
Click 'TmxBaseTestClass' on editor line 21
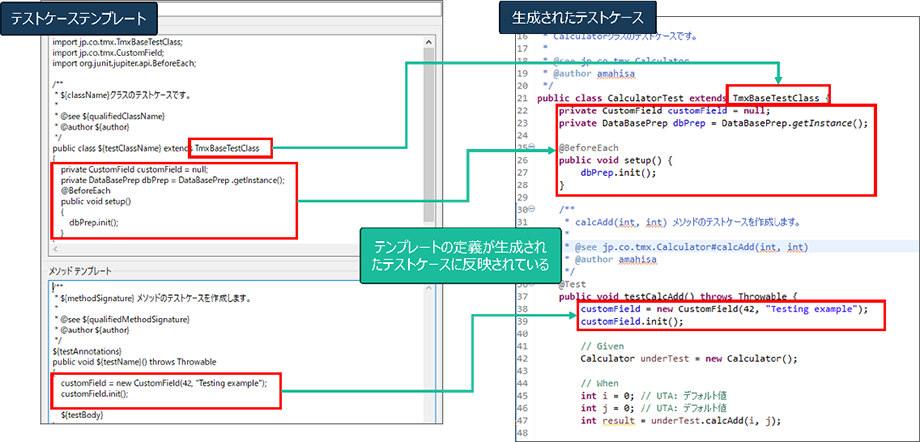click(x=774, y=98)
